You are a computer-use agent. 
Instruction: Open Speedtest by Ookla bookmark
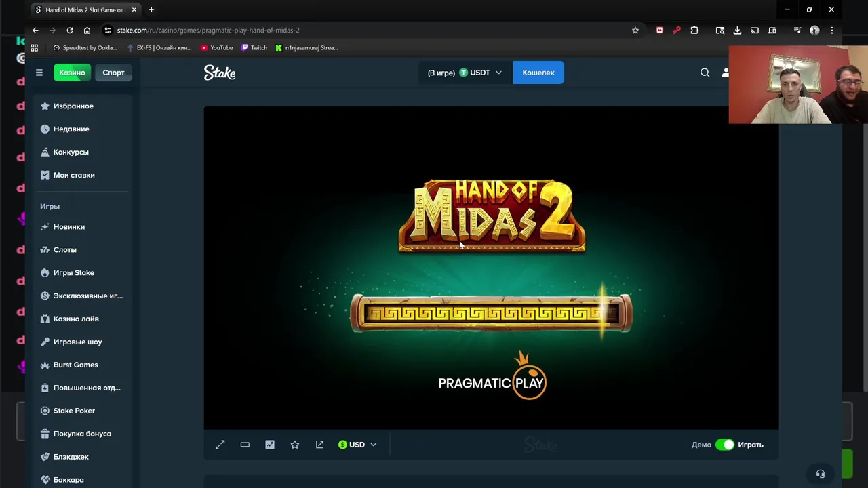tap(85, 48)
